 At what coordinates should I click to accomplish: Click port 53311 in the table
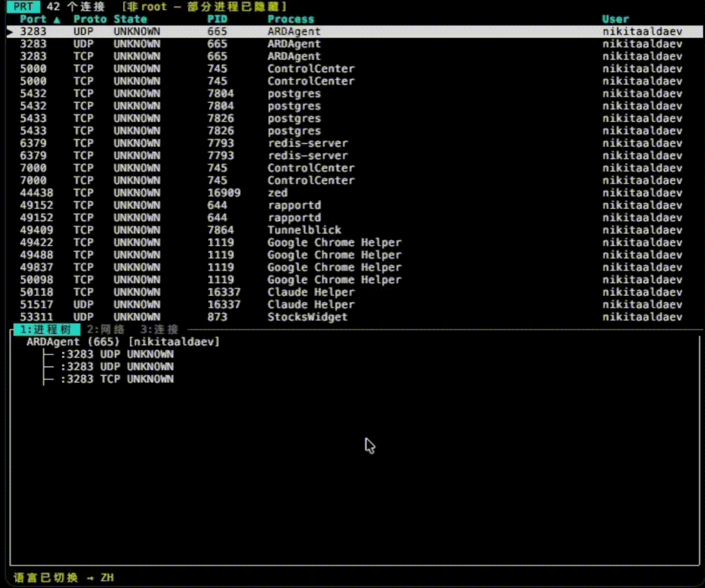coord(36,317)
